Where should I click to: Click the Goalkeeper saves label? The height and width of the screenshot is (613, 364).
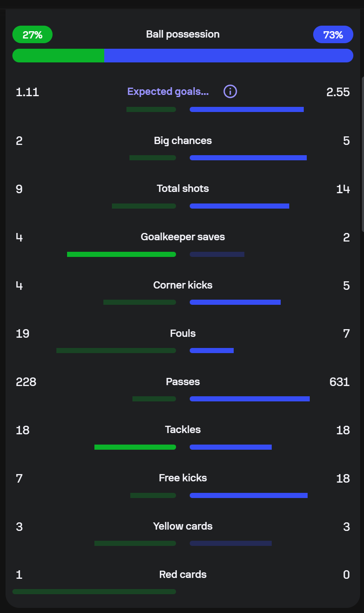[183, 237]
